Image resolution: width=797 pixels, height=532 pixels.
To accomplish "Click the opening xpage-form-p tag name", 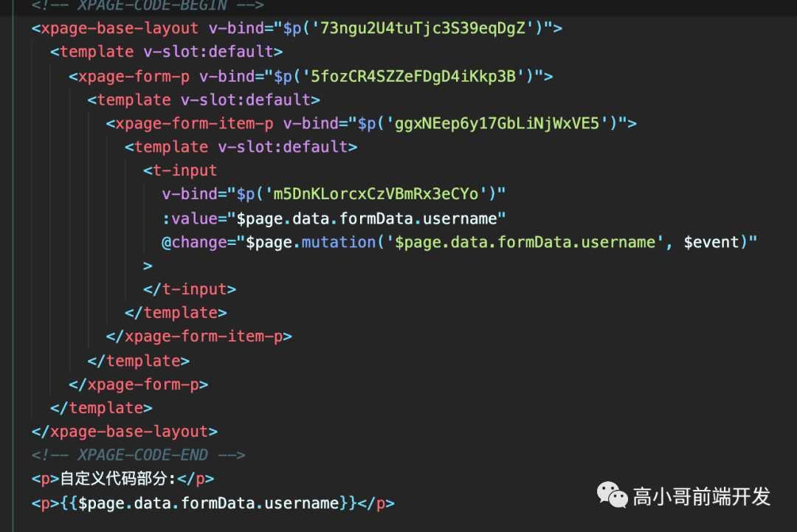I will click(x=134, y=76).
